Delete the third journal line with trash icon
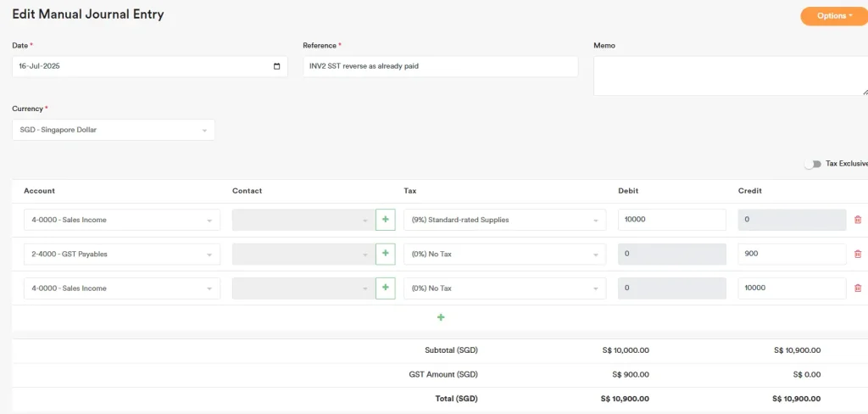 [x=857, y=288]
